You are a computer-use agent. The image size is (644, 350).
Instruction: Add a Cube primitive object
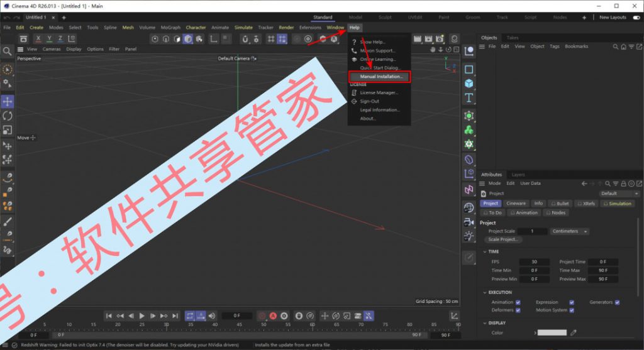pos(469,84)
